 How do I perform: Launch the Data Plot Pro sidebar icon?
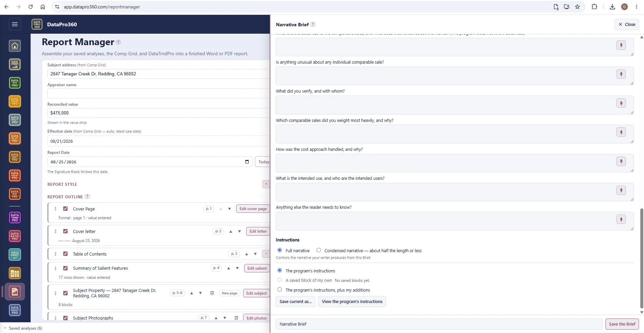[x=15, y=138]
